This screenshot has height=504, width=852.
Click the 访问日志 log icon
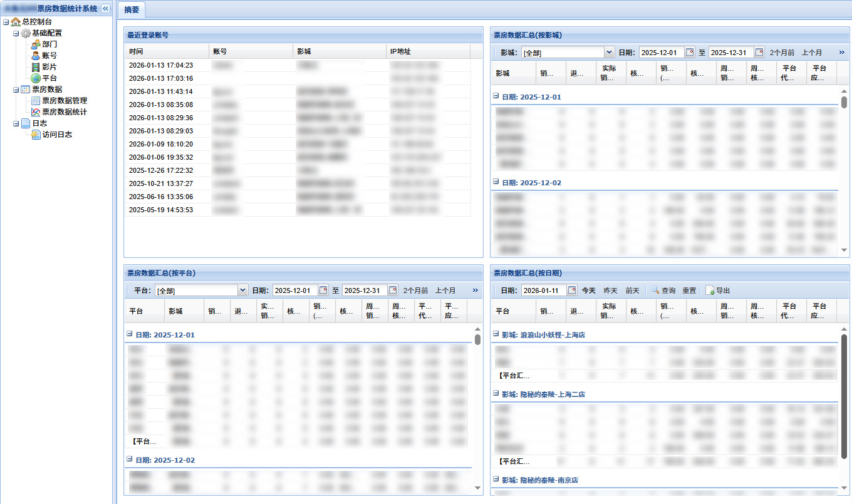(36, 135)
